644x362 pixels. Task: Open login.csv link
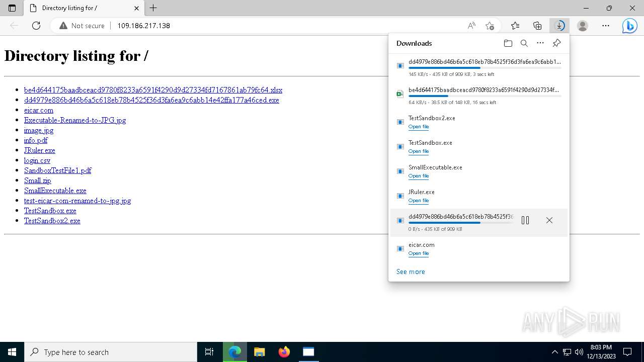37,160
